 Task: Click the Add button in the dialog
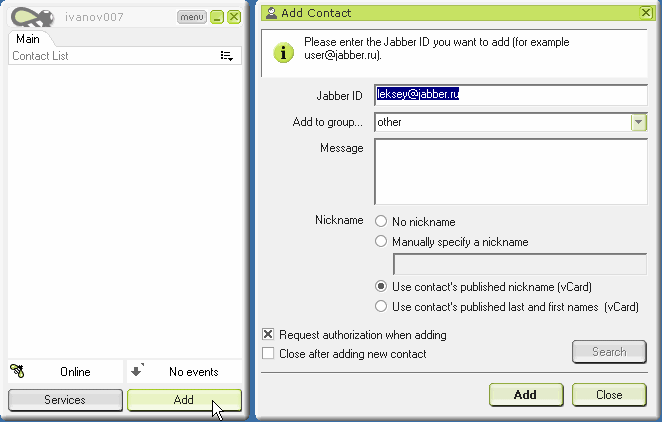click(x=525, y=394)
